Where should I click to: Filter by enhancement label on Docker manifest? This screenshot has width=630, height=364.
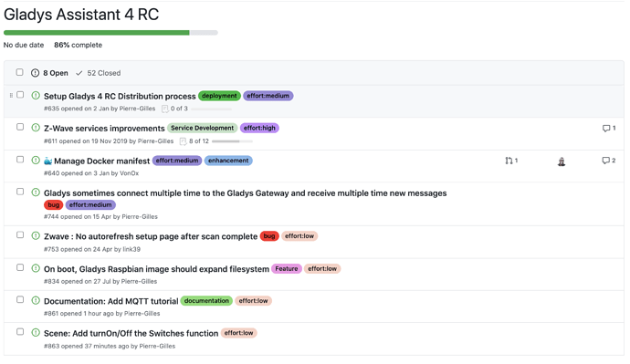click(x=228, y=161)
